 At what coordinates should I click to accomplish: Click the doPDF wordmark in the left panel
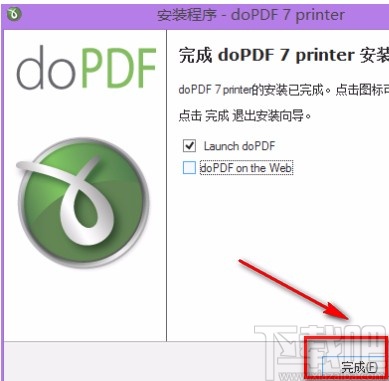point(86,68)
